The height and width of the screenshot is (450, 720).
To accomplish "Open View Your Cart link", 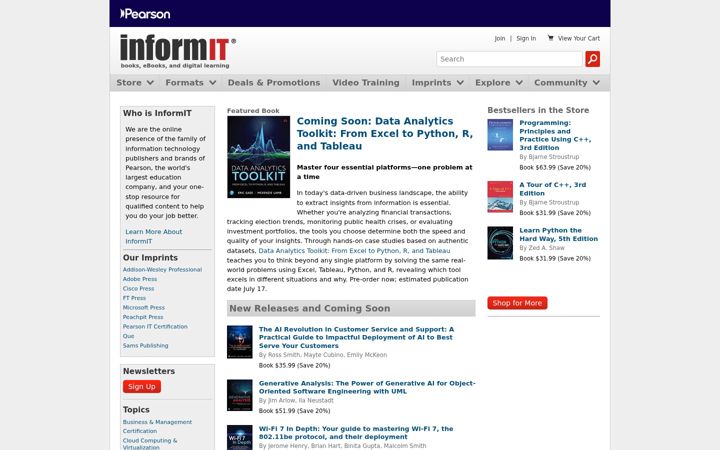I will pos(579,39).
